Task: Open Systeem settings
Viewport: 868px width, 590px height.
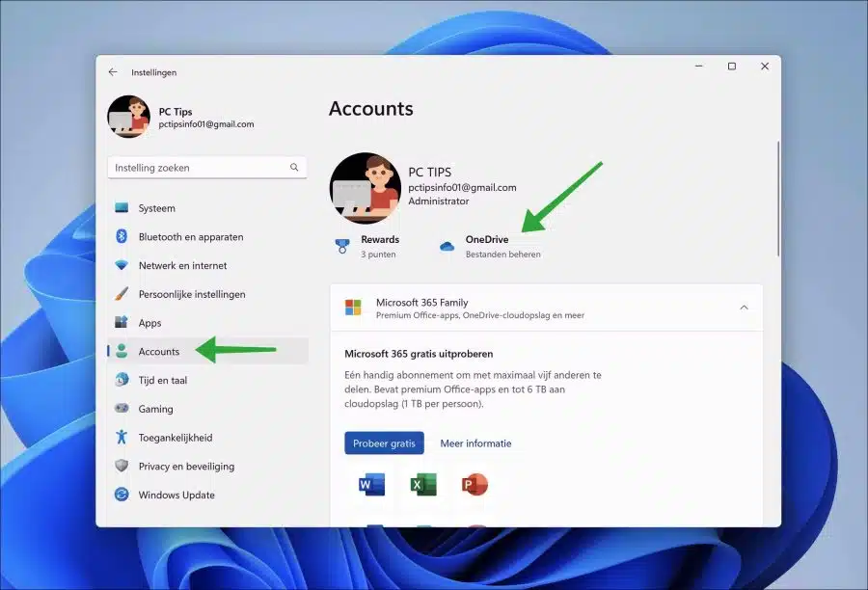Action: coord(207,208)
